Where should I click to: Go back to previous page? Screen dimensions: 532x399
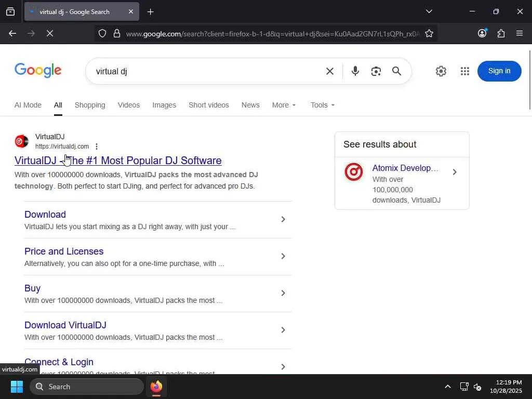[12, 33]
